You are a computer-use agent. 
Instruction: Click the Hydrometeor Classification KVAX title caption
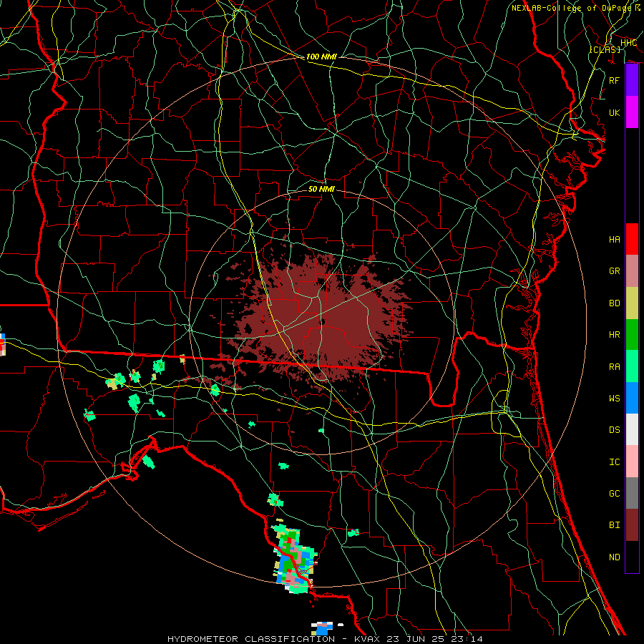point(325,639)
